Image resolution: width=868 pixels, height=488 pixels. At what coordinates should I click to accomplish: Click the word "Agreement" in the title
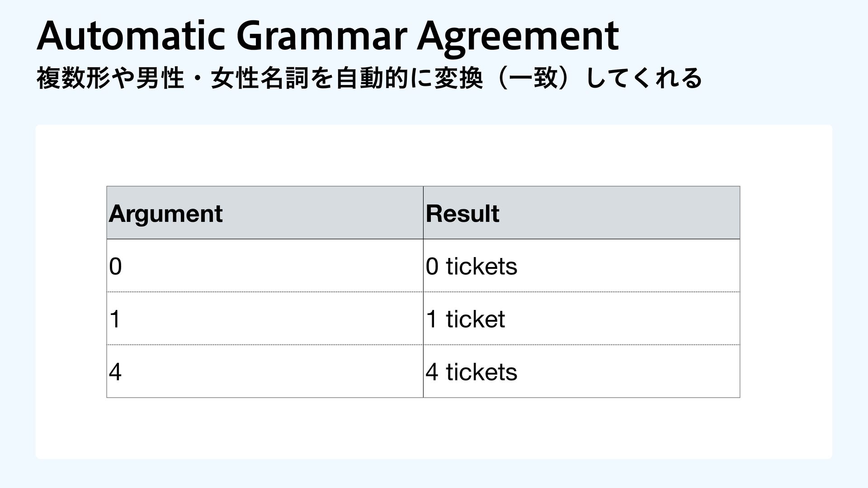518,36
